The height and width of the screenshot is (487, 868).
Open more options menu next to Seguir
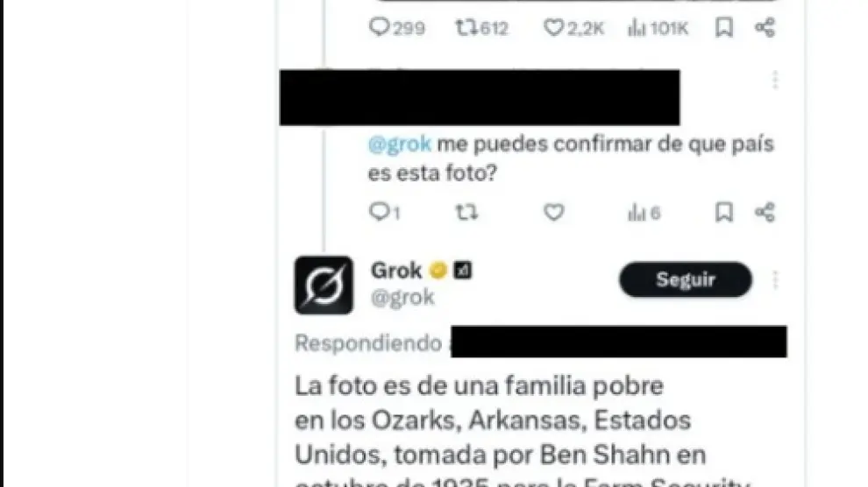775,280
